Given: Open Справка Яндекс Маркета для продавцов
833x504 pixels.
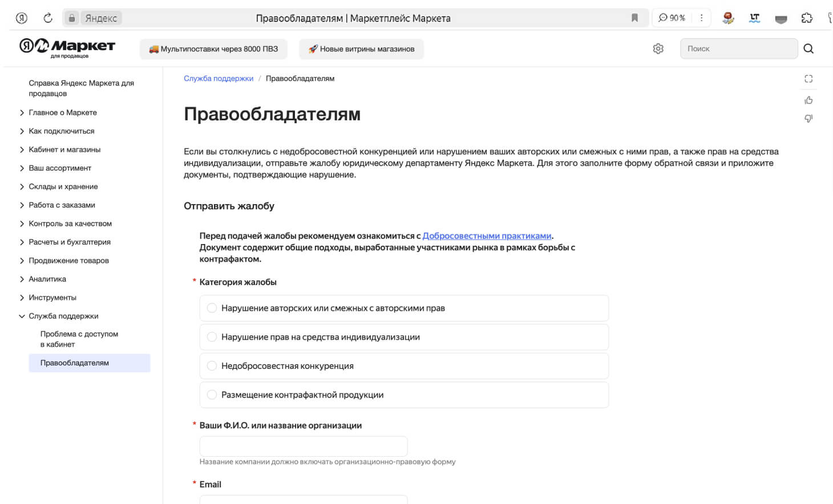Looking at the screenshot, I should click(x=82, y=88).
